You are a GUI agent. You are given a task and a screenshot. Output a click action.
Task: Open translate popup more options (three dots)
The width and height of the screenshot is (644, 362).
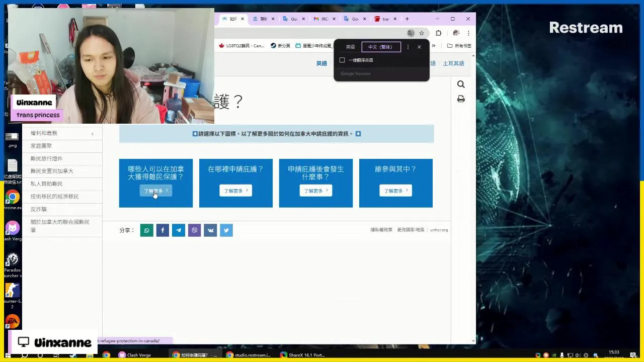pos(408,47)
